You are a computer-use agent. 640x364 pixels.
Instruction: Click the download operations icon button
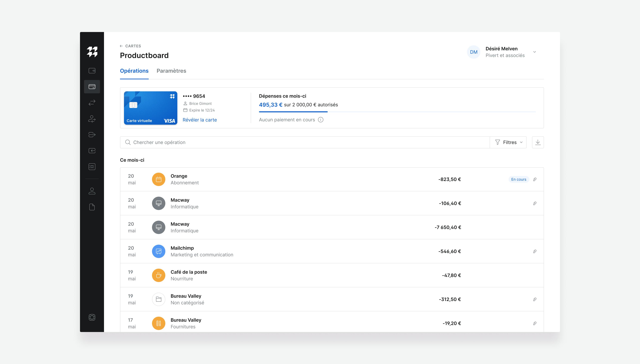(x=538, y=142)
